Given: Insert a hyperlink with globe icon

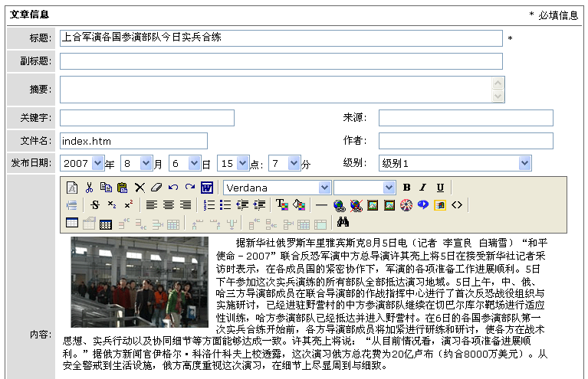Looking at the screenshot, I should [x=339, y=205].
